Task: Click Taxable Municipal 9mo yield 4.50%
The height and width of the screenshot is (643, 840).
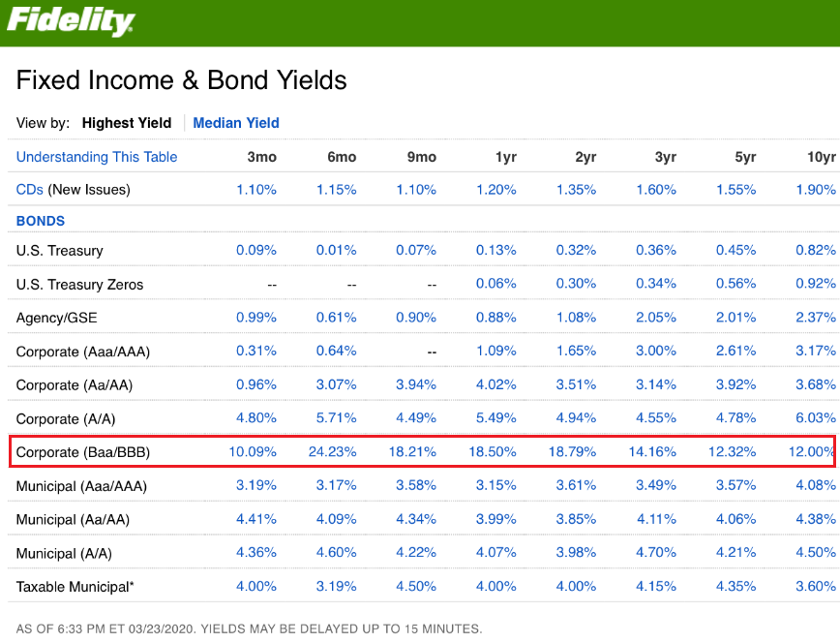Action: coord(416,587)
